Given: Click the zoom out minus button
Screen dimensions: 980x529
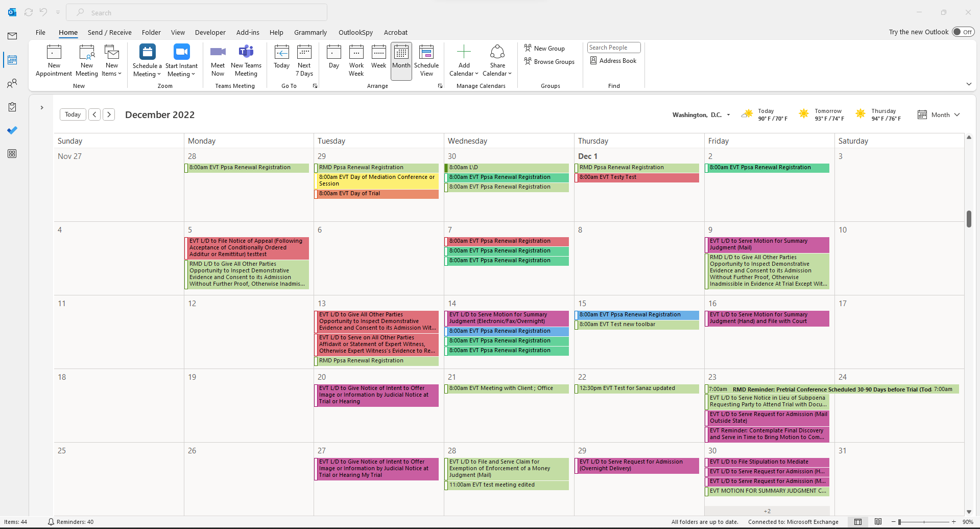Looking at the screenshot, I should coord(893,522).
